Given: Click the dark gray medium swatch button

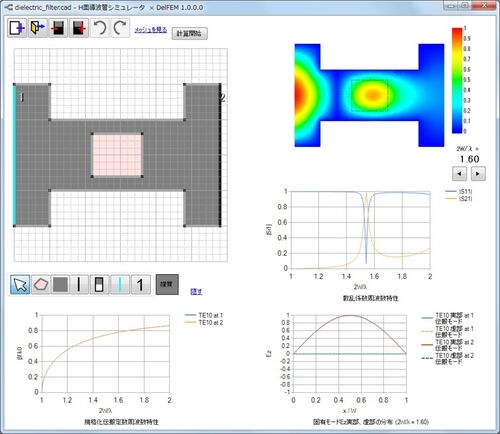Looking at the screenshot, I should click(167, 284).
